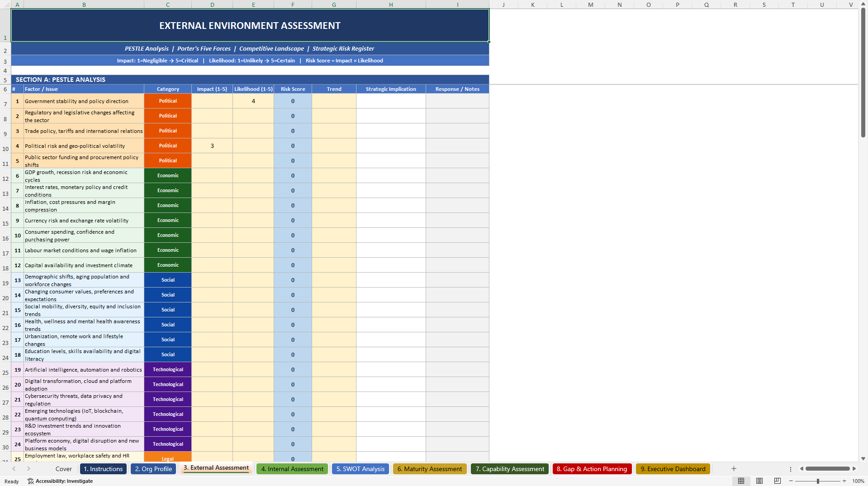Add a new sheet with plus icon

coord(734,469)
